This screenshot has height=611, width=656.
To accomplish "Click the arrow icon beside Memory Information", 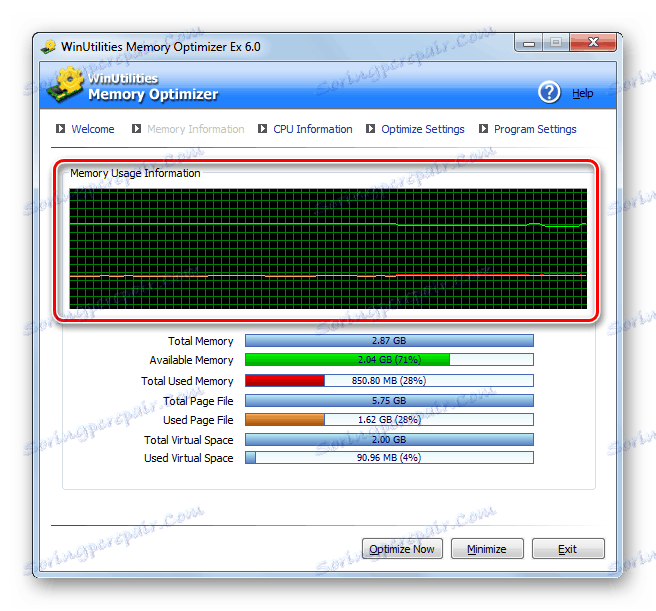I will tap(136, 128).
